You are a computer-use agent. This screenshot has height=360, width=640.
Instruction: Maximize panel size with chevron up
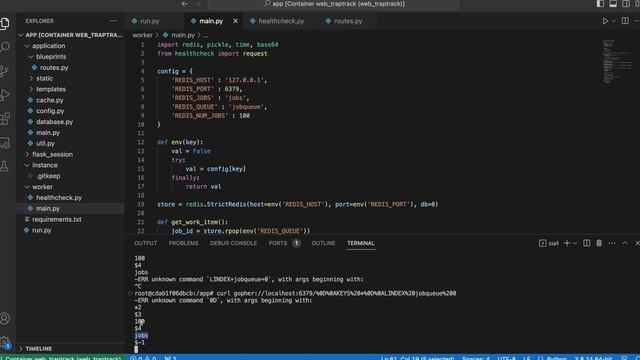pos(625,243)
